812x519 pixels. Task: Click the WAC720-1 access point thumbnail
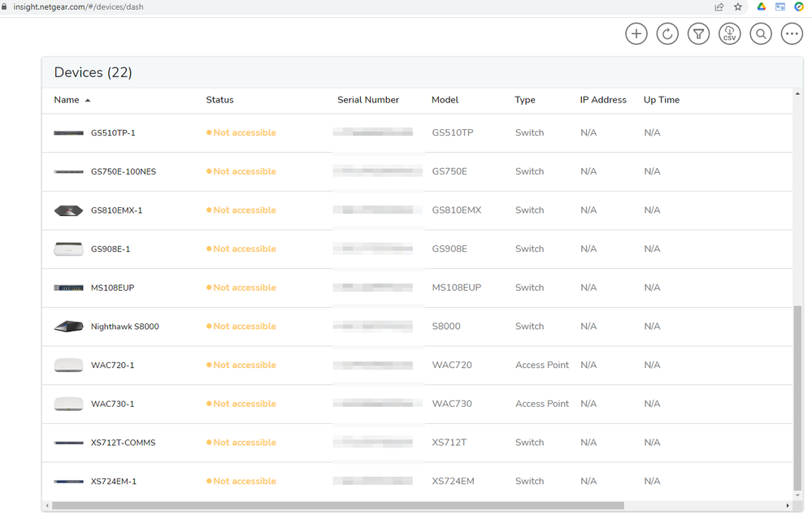(68, 365)
